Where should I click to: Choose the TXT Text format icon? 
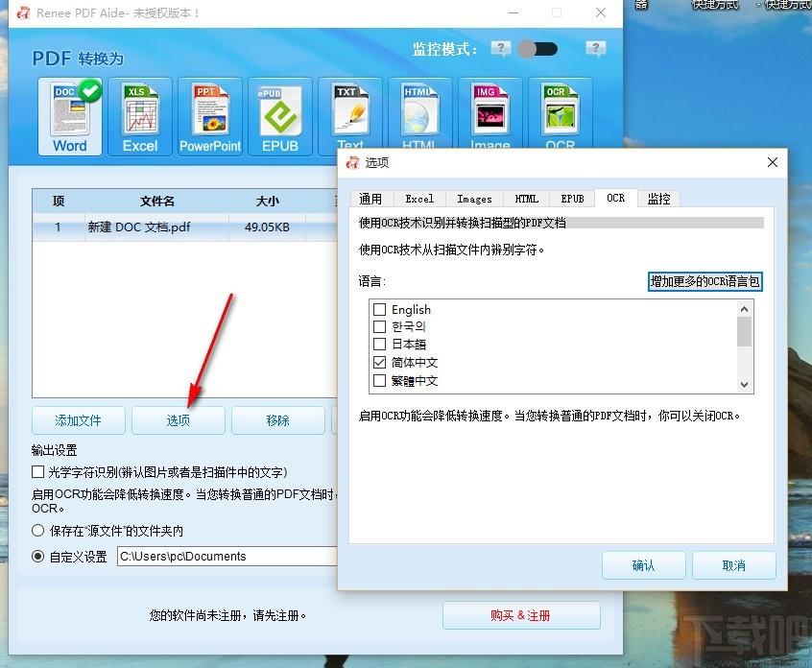tap(350, 114)
